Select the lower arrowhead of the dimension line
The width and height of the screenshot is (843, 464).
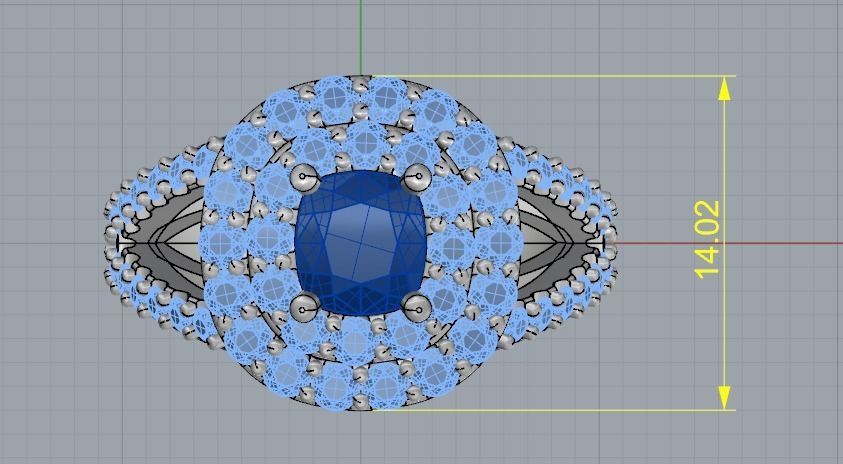click(724, 398)
